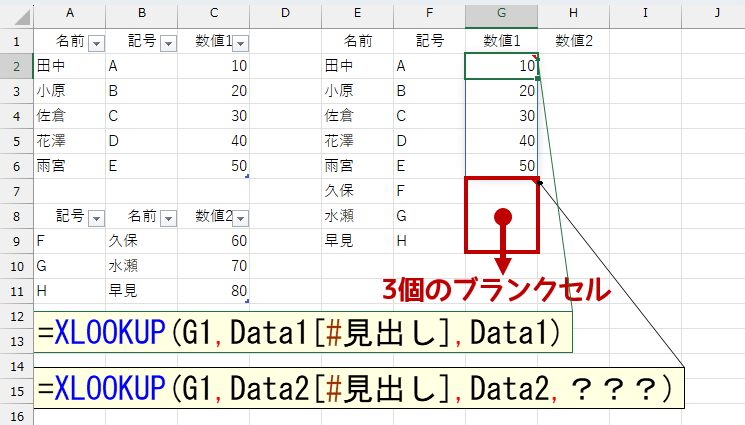Select active cell G2 with value 10
The width and height of the screenshot is (745, 425).
click(501, 66)
